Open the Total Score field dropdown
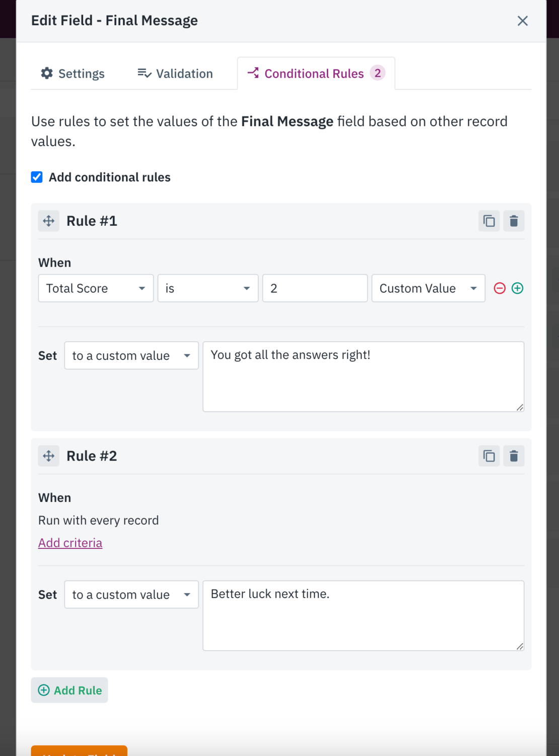 [x=95, y=288]
